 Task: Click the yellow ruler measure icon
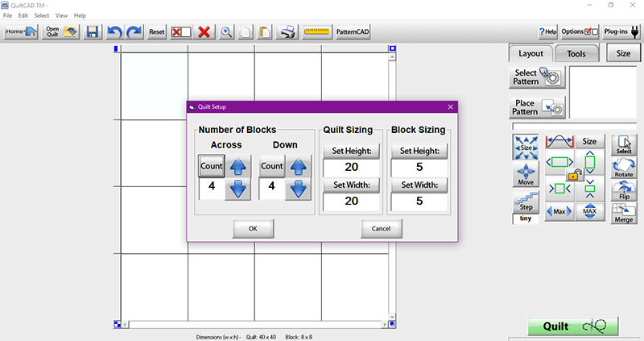click(x=317, y=32)
